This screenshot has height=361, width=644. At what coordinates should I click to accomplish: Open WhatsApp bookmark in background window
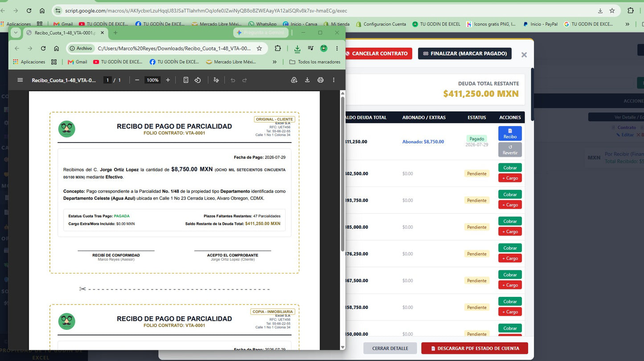(x=263, y=24)
